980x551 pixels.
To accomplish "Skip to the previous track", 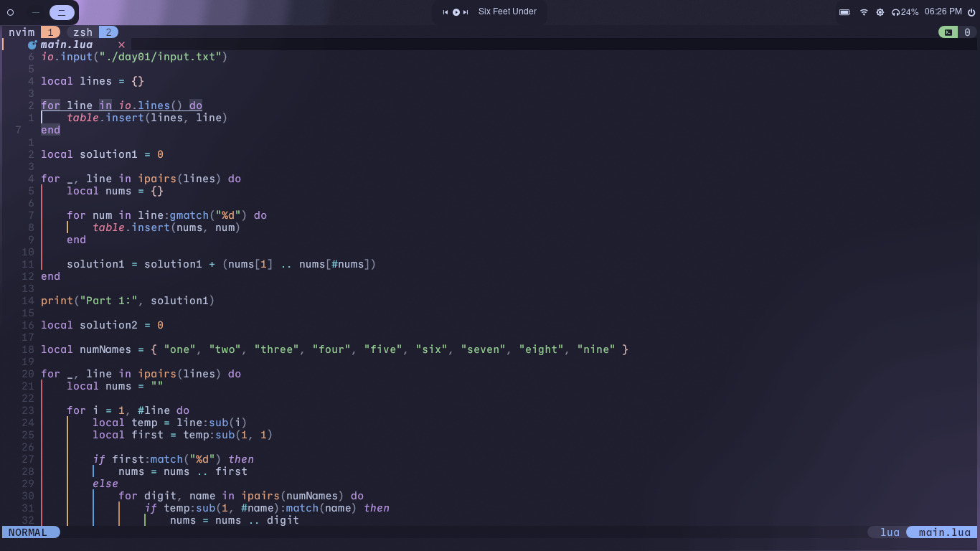I will [x=446, y=12].
